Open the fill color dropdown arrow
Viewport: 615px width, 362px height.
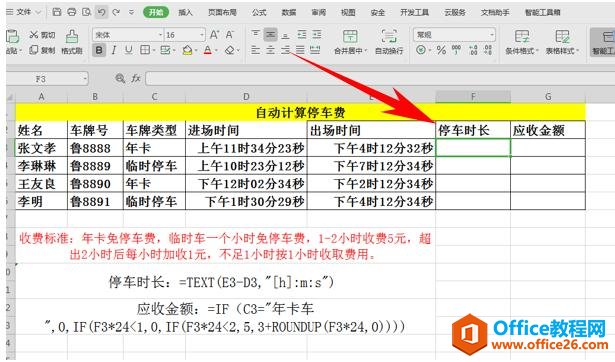(196, 51)
